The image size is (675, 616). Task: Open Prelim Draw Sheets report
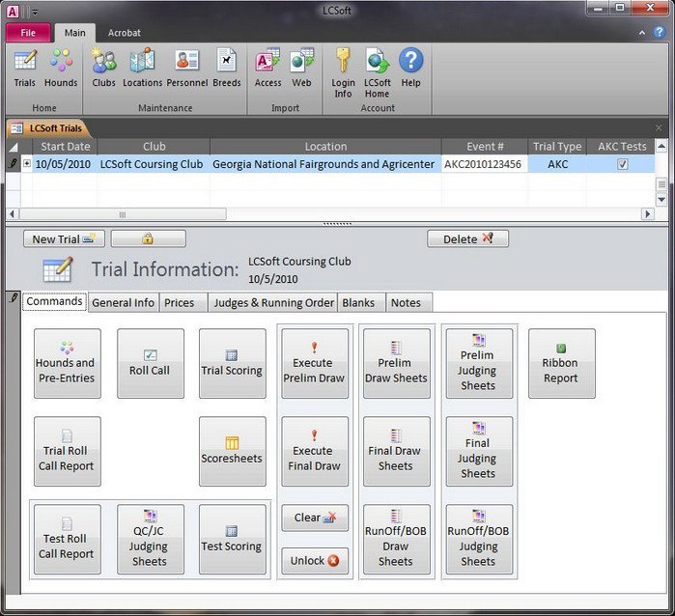click(x=397, y=363)
